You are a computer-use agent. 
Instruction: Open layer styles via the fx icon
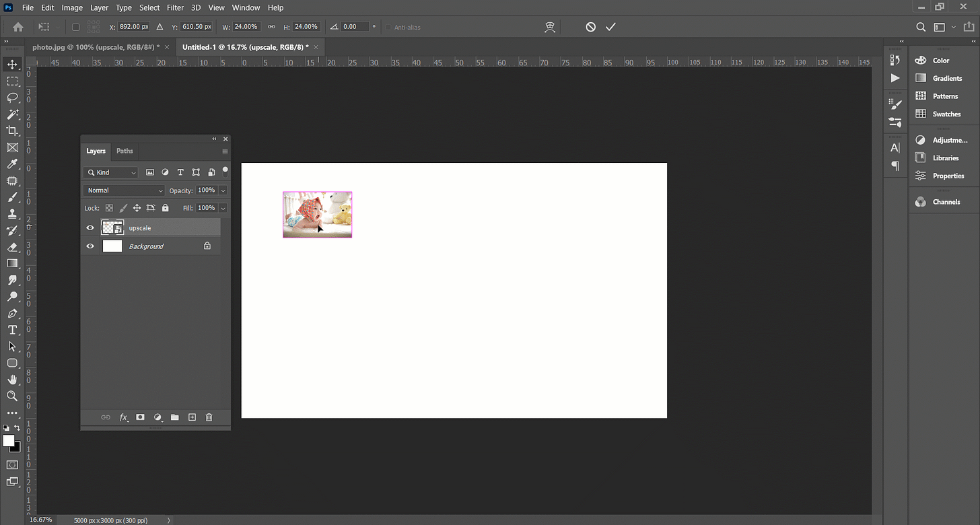tap(123, 417)
